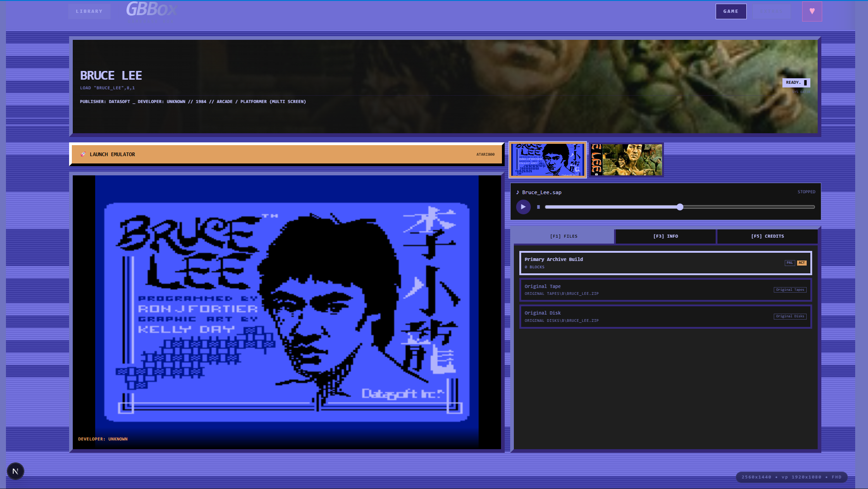
Task: Click the heart favorite icon
Action: [812, 11]
